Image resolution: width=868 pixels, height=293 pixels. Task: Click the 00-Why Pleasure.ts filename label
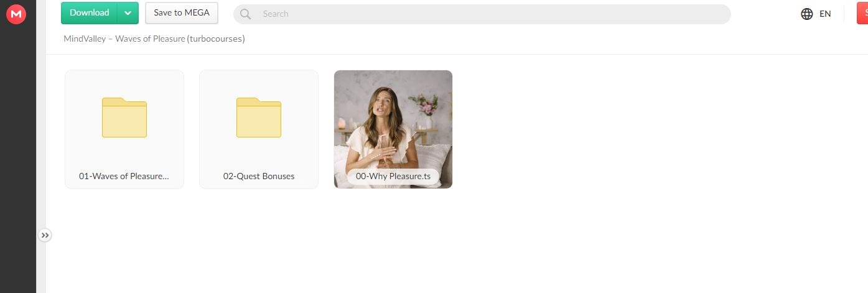click(393, 176)
